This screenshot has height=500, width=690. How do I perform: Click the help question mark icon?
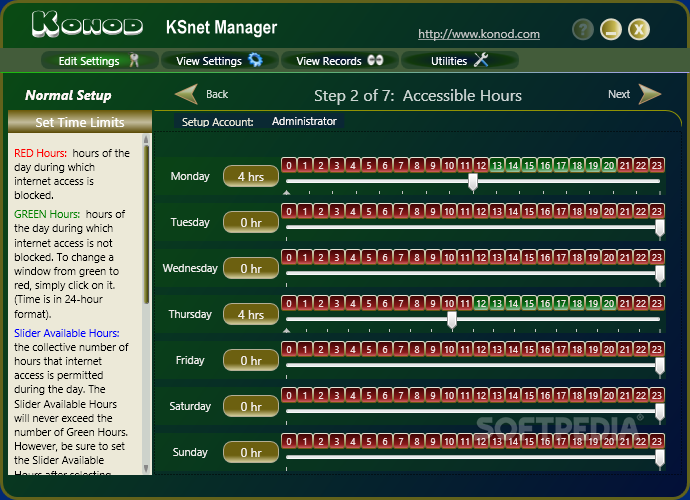coord(583,29)
